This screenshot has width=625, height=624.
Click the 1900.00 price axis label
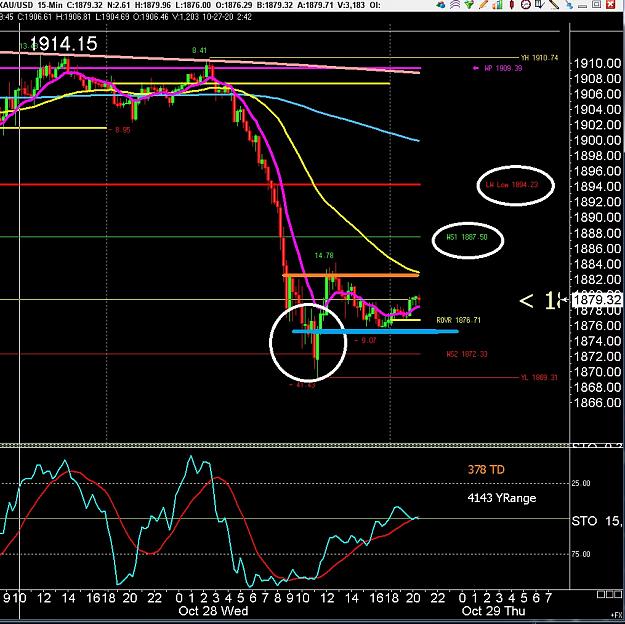coord(597,140)
